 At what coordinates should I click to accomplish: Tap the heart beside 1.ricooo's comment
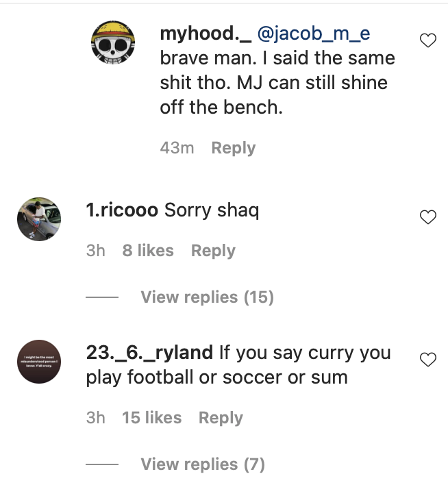[427, 218]
